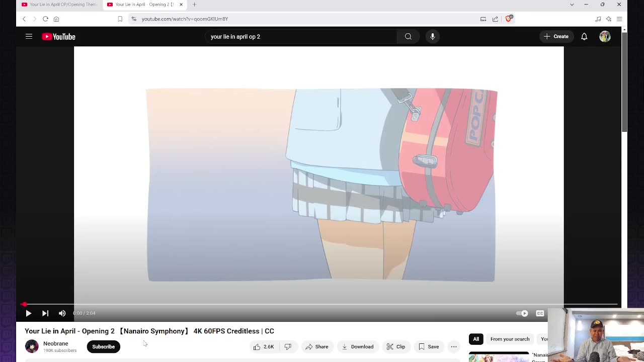Share the video
644x362 pixels.
317,346
